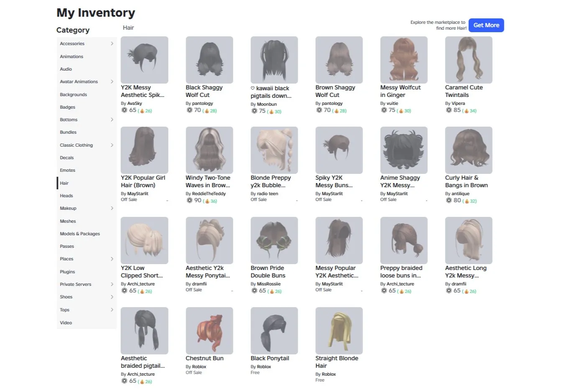Click the Robux icon beside price 90
This screenshot has height=392, width=570.
click(189, 201)
